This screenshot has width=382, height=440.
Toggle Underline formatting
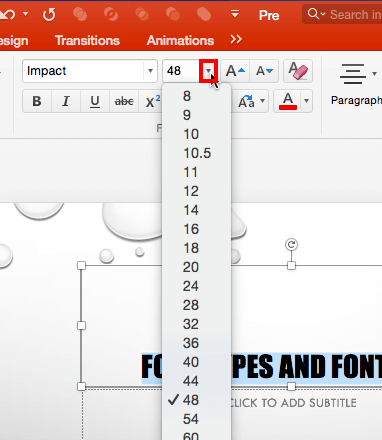(95, 101)
